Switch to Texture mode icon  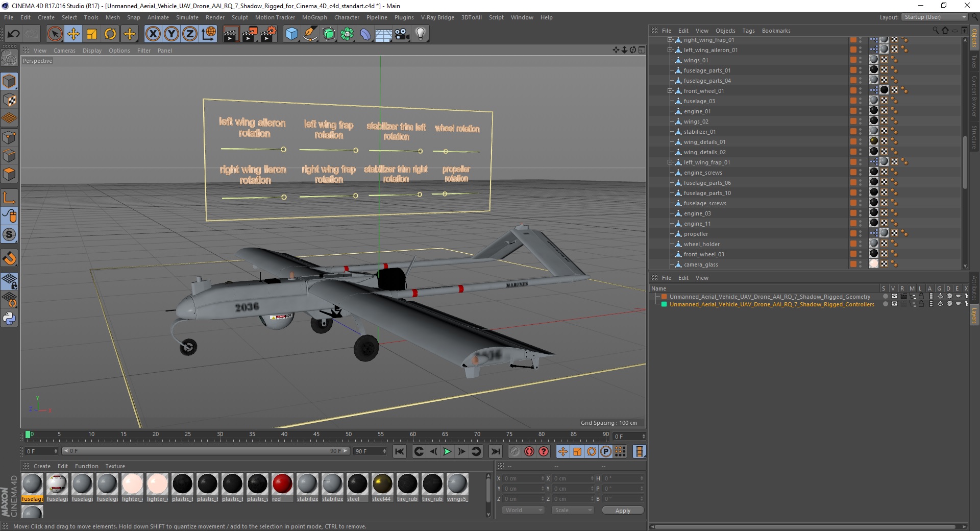(x=9, y=100)
